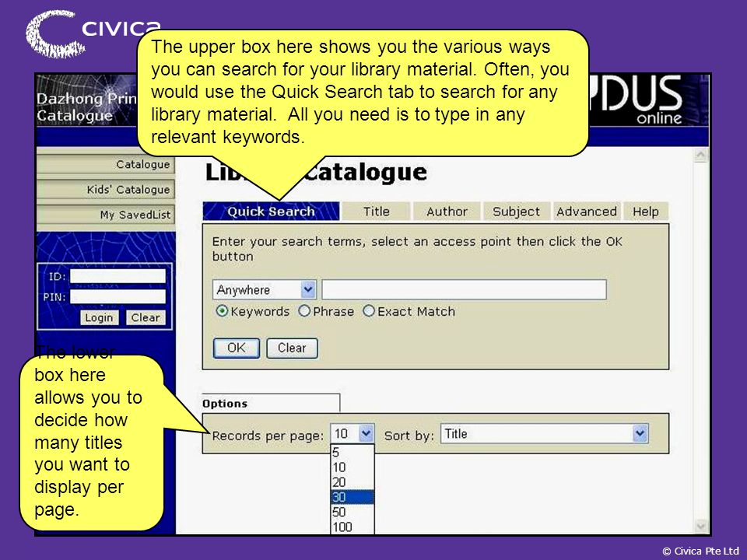Open the Quick Search tab
Image resolution: width=747 pixels, height=560 pixels.
[x=271, y=212]
